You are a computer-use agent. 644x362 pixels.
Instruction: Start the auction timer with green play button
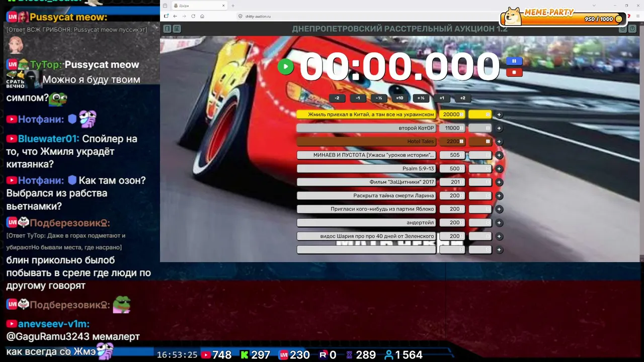pos(285,67)
